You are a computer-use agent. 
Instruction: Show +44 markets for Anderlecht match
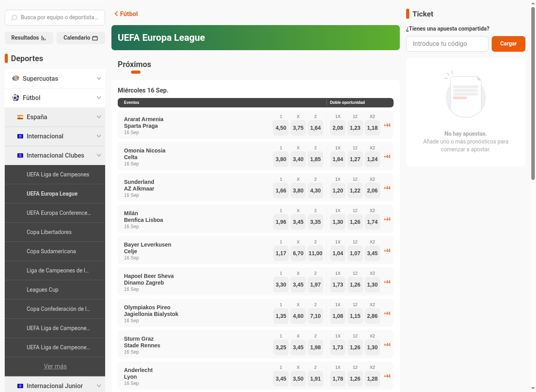click(x=387, y=376)
